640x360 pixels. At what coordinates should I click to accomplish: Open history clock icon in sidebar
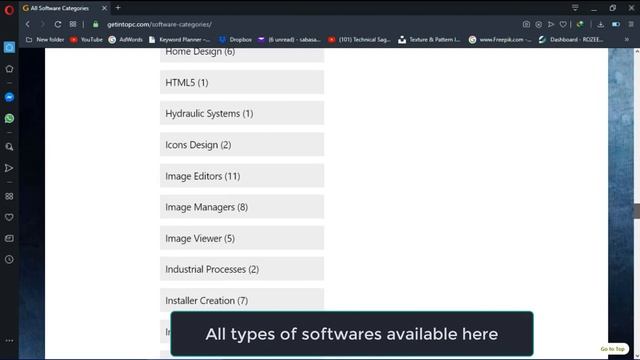9,259
